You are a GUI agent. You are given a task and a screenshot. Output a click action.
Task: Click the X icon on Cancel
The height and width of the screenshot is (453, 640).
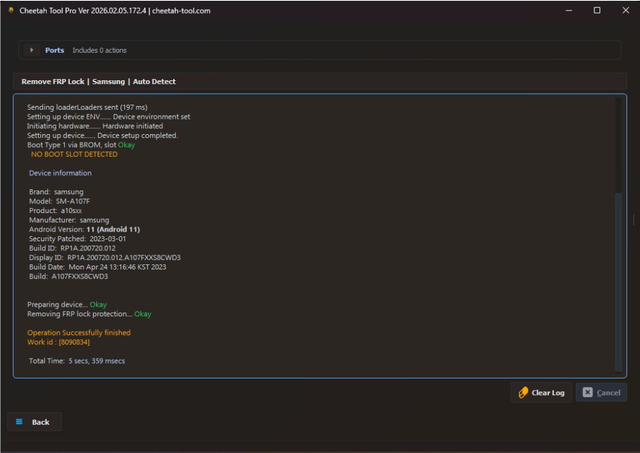(587, 392)
